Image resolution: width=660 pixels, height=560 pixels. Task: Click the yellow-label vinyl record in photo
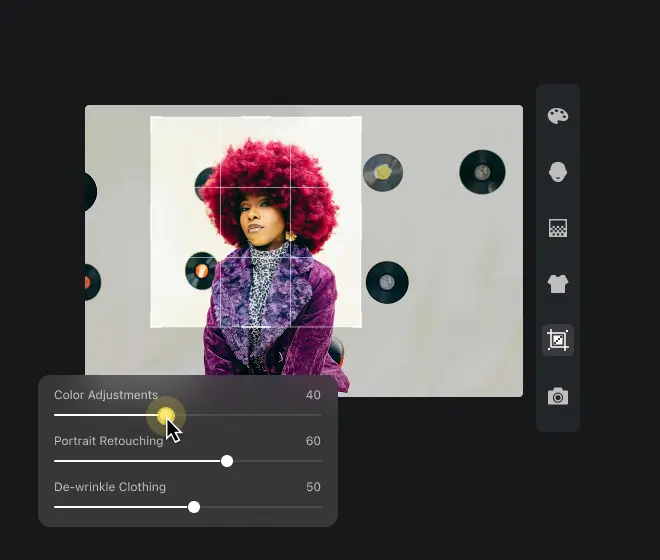tap(382, 173)
